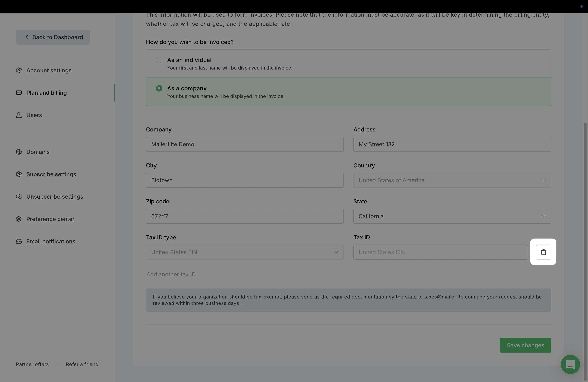The height and width of the screenshot is (382, 588).
Task: Click the trash icon beside Tax ID
Action: [x=543, y=252]
